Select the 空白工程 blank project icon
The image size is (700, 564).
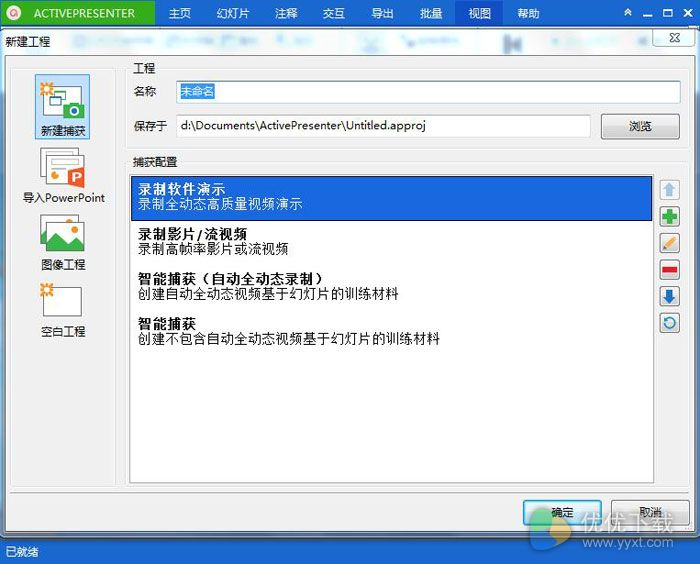click(62, 309)
